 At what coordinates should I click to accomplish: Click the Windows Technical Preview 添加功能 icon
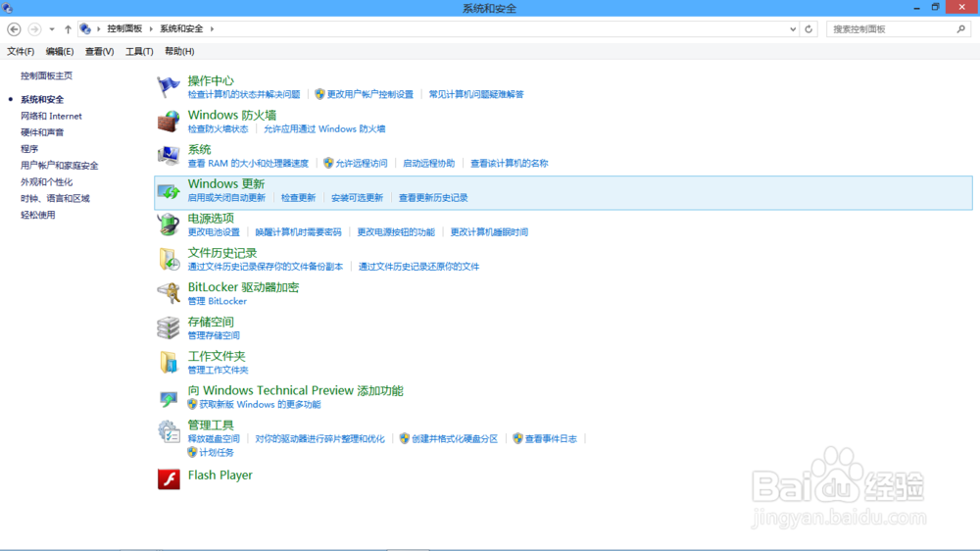click(x=169, y=397)
